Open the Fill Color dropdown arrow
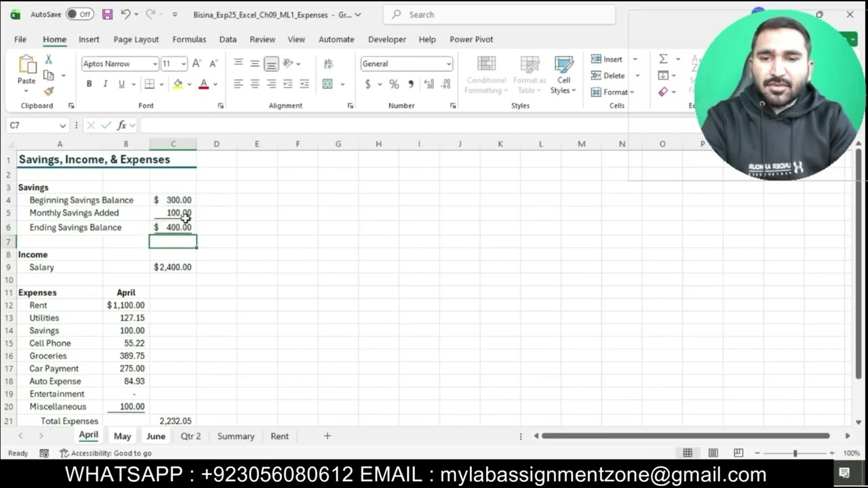 point(189,84)
